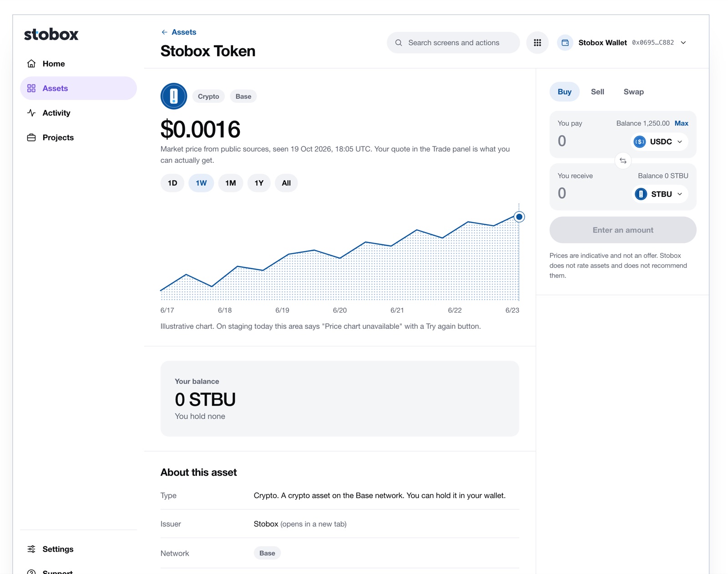Open Settings in the sidebar
This screenshot has width=728, height=574.
pyautogui.click(x=78, y=549)
